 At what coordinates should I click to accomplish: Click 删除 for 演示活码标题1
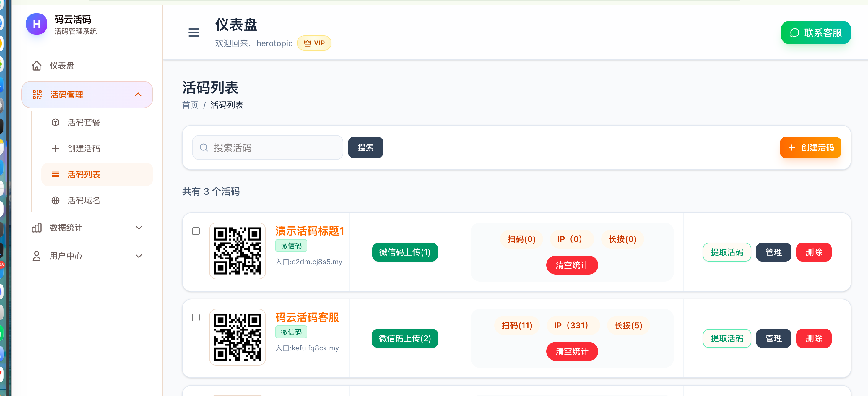point(814,252)
